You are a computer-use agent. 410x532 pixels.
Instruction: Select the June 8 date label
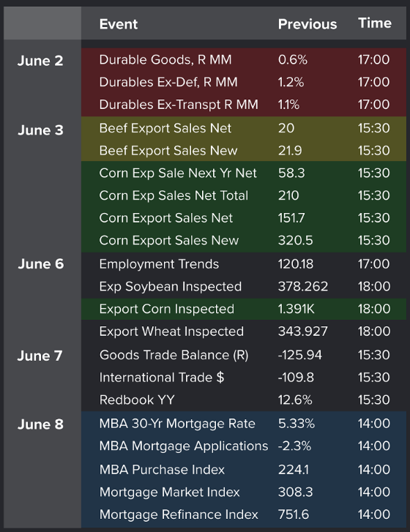(x=40, y=424)
